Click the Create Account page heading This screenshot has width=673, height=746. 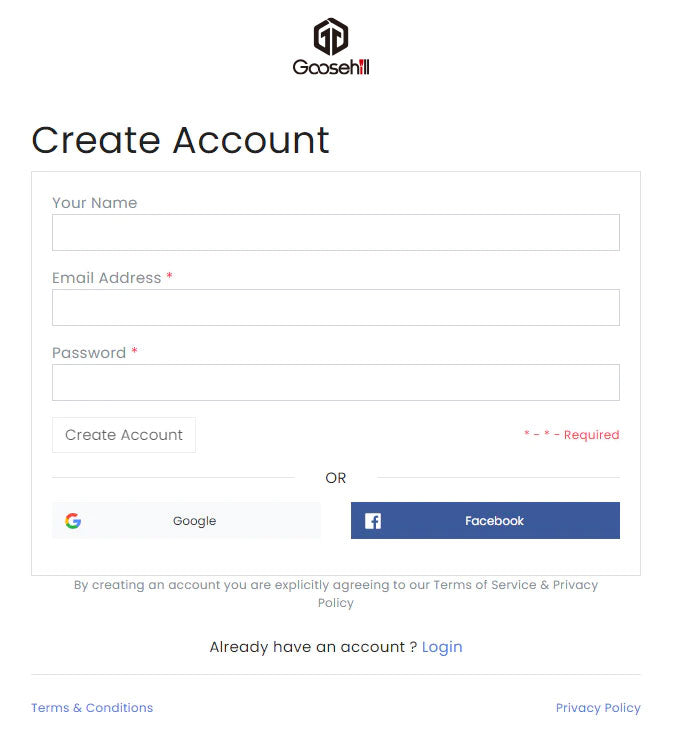pyautogui.click(x=180, y=140)
